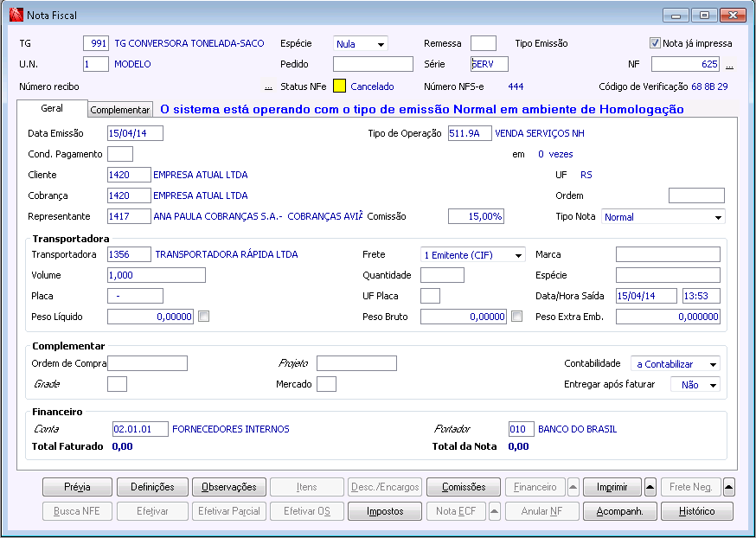
Task: Click the Cobrança code field
Action: pos(129,195)
